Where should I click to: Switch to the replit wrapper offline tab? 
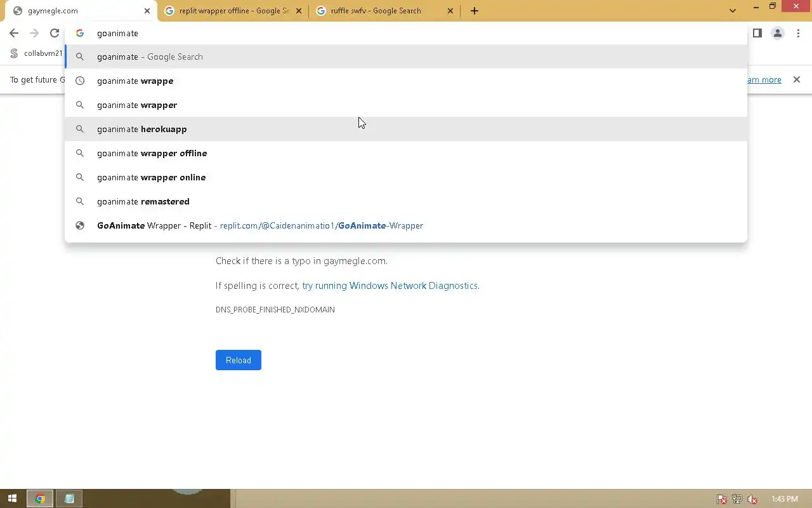coord(232,11)
